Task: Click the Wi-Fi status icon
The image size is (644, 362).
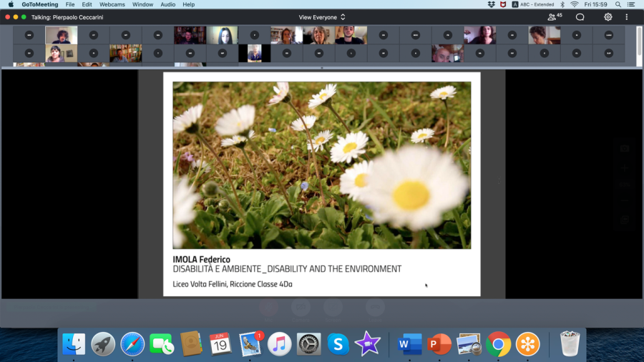Action: [575, 4]
